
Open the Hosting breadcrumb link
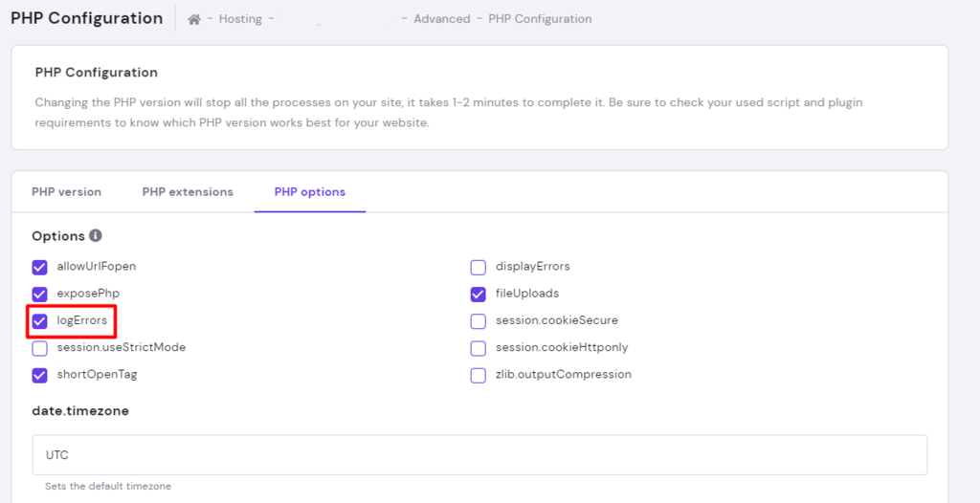pos(239,19)
